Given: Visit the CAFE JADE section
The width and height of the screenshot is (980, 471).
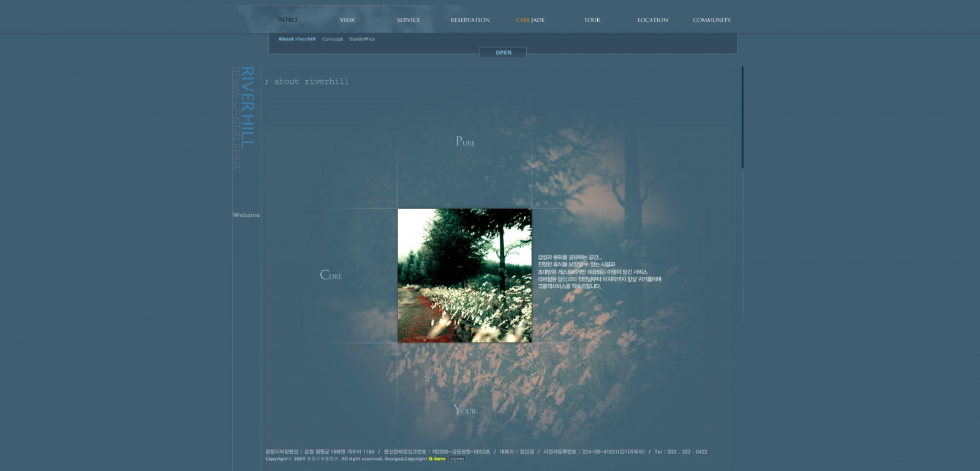Looking at the screenshot, I should tap(530, 20).
